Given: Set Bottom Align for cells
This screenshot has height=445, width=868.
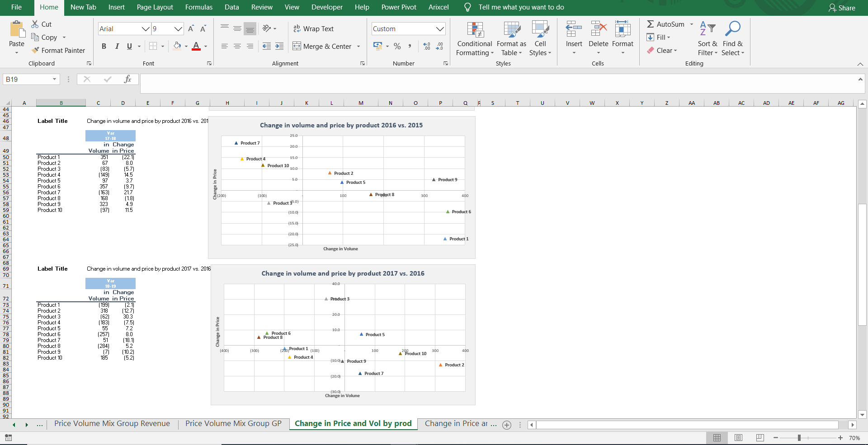Looking at the screenshot, I should (x=250, y=28).
